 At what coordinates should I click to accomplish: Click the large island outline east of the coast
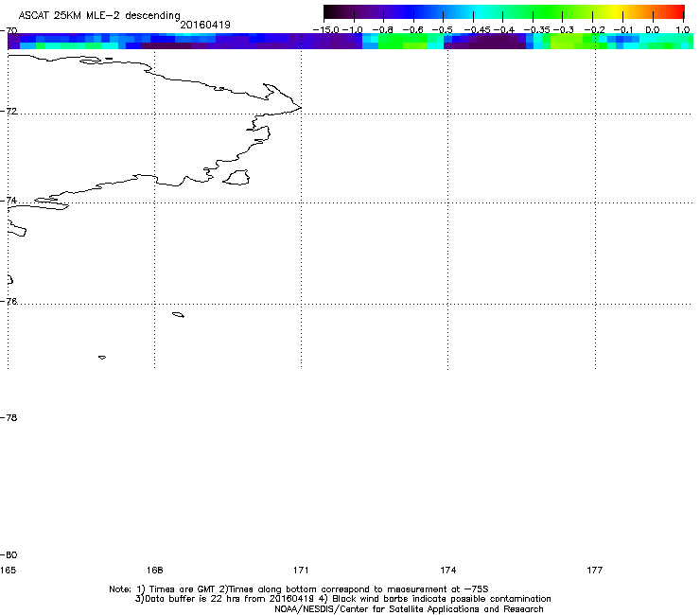click(236, 177)
